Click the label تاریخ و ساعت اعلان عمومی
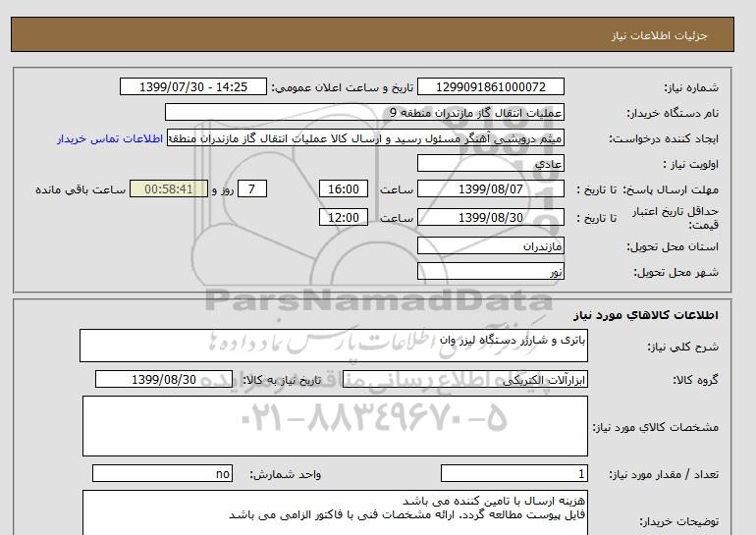 click(343, 87)
